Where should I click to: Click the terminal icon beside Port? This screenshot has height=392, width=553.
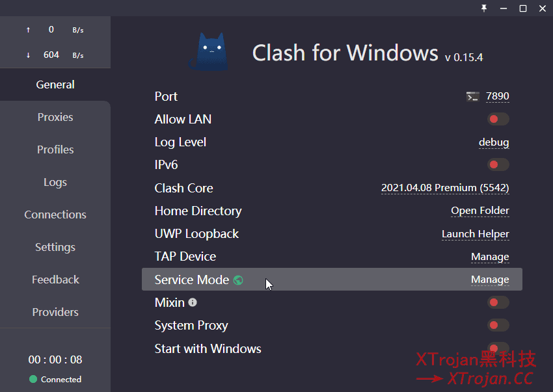point(472,96)
